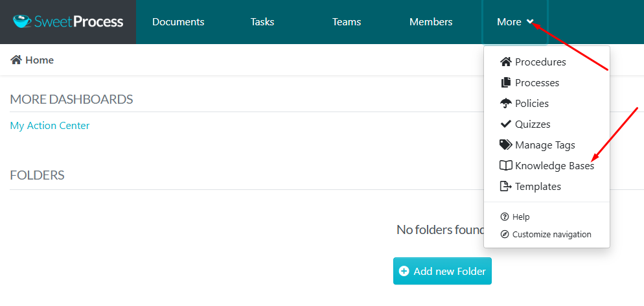The width and height of the screenshot is (644, 306).
Task: Open the Documents tab
Action: (x=178, y=22)
